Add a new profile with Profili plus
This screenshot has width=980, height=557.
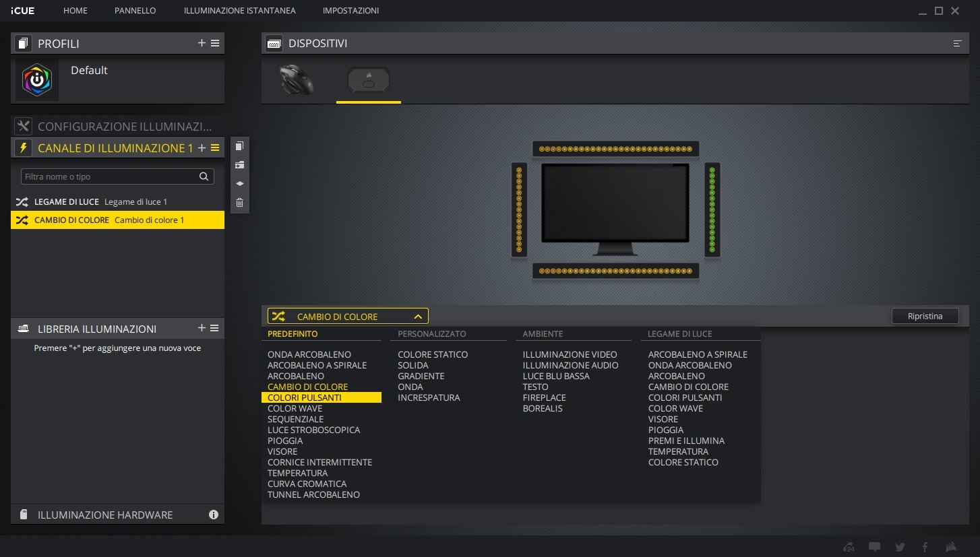[202, 43]
